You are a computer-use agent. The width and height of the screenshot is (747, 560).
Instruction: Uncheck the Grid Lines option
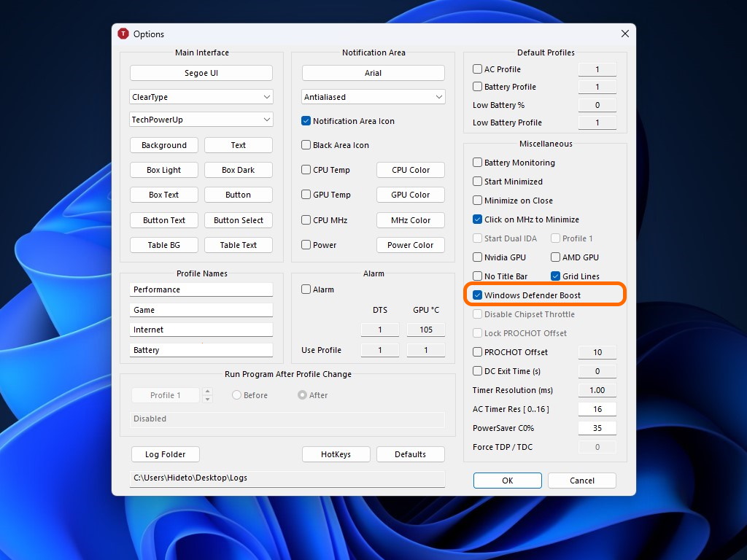coord(555,276)
